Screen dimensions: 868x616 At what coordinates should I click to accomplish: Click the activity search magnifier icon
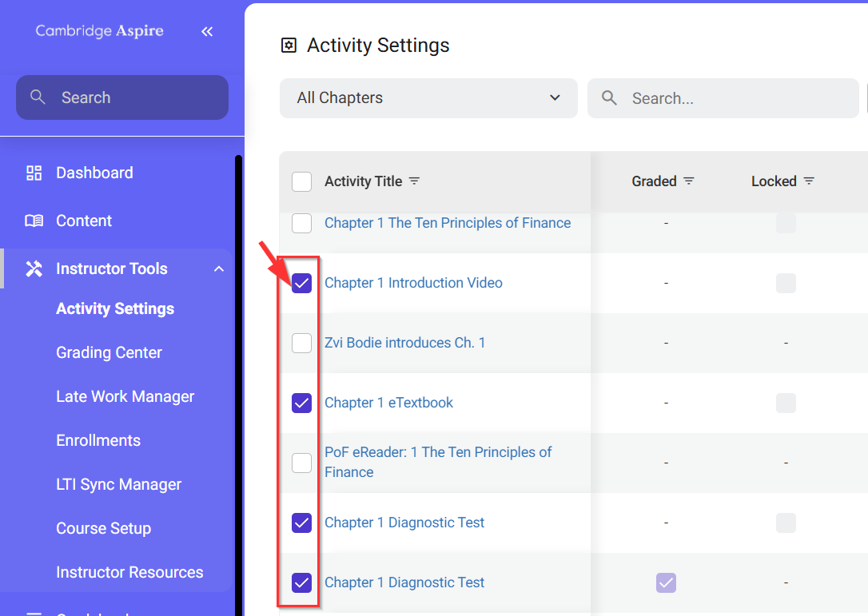(x=609, y=98)
